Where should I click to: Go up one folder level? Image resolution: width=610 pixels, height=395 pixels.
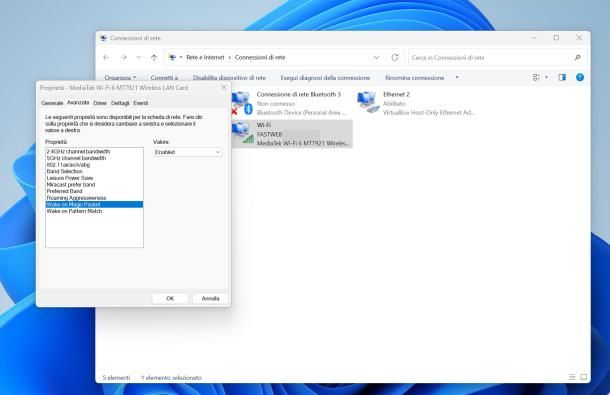tap(154, 58)
